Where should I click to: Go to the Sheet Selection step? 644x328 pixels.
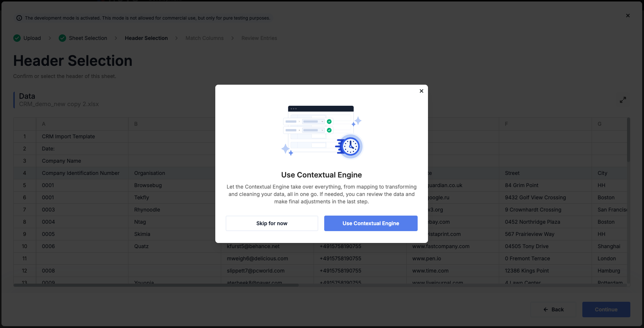88,38
